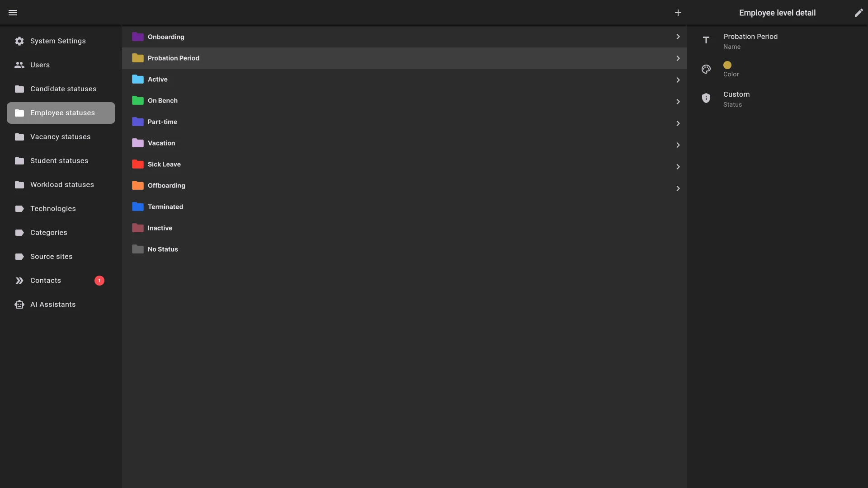The height and width of the screenshot is (488, 868).
Task: Expand the Sick Leave chevron
Action: click(678, 167)
